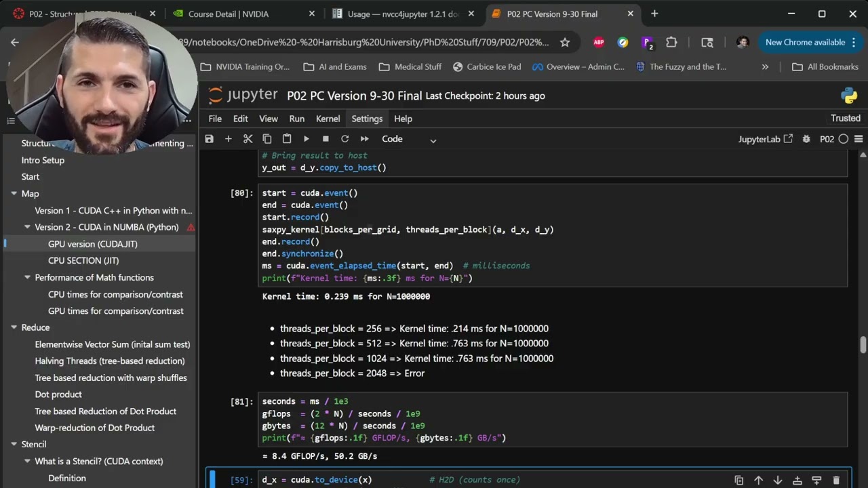Open Chrome extensions puzzle icon
The height and width of the screenshot is (488, 868).
pyautogui.click(x=671, y=42)
